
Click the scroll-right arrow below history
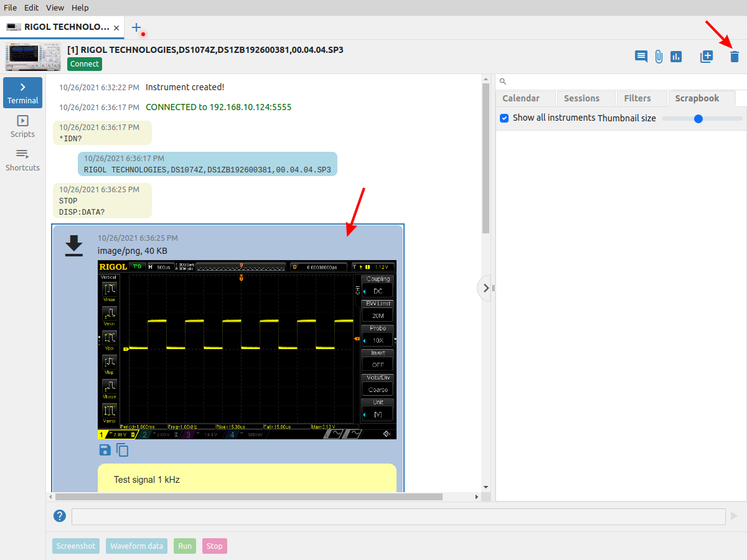coord(477,497)
